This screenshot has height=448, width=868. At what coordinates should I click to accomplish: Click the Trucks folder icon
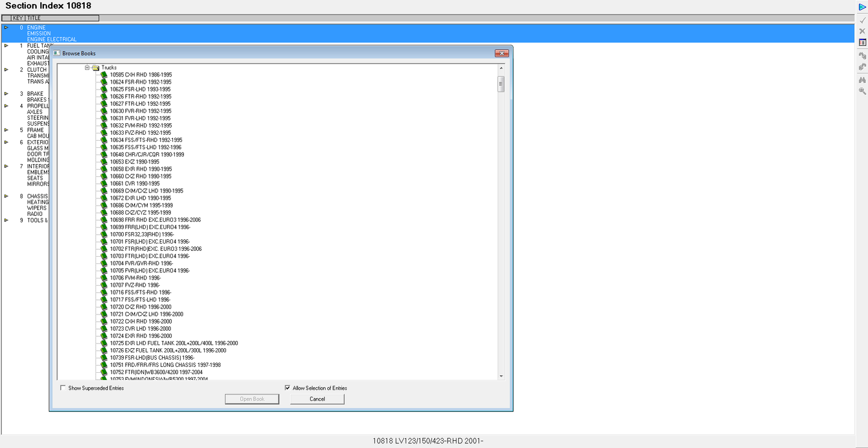[x=96, y=68]
